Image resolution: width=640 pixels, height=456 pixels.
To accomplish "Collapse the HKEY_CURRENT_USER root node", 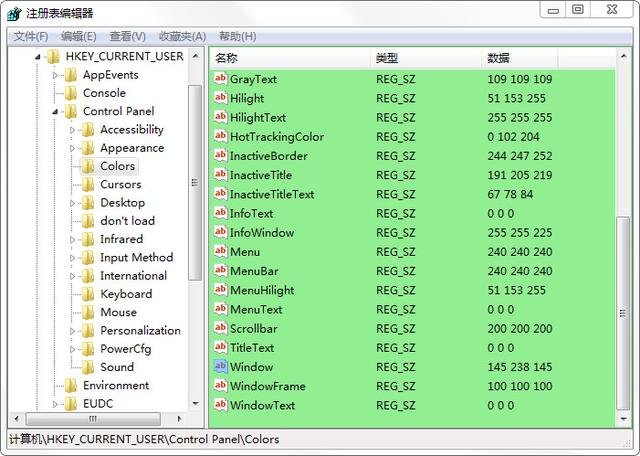I will tap(38, 57).
